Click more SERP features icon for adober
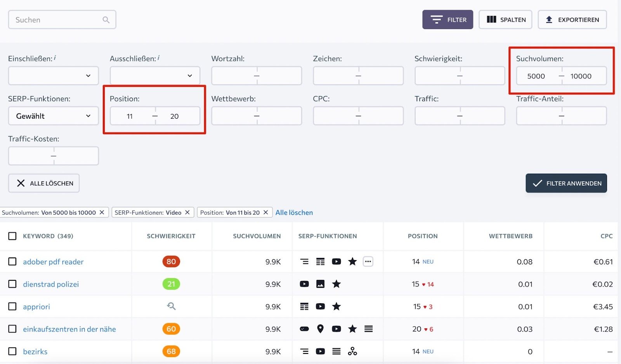The height and width of the screenshot is (364, 621). click(x=368, y=261)
